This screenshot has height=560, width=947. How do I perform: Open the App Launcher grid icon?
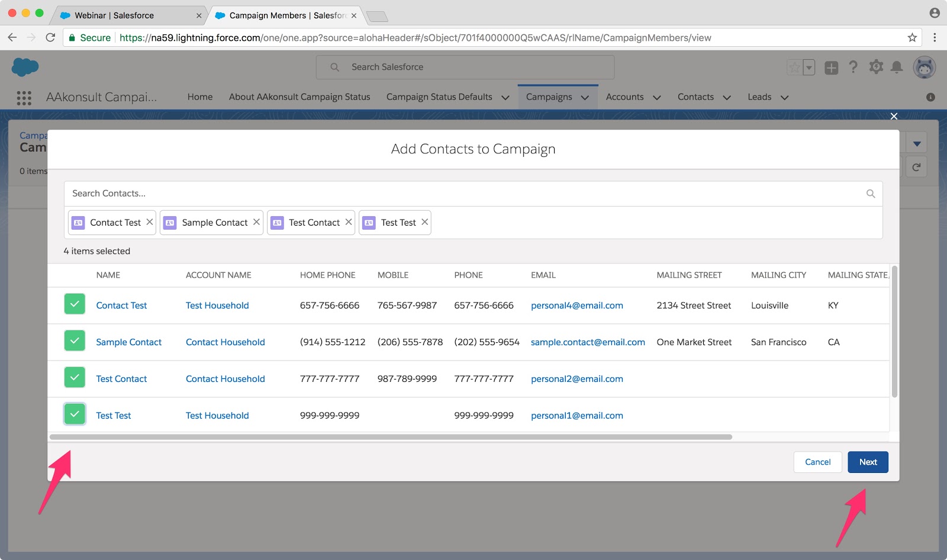click(24, 98)
